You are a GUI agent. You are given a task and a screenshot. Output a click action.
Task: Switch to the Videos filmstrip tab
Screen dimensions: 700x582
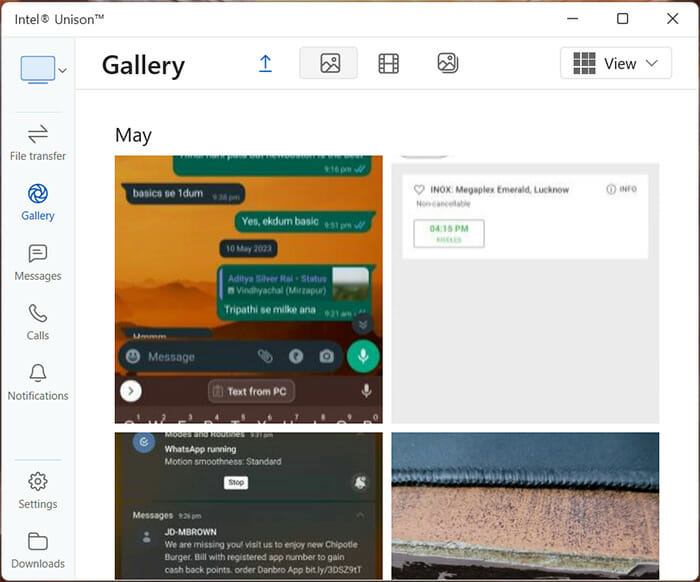(x=388, y=64)
